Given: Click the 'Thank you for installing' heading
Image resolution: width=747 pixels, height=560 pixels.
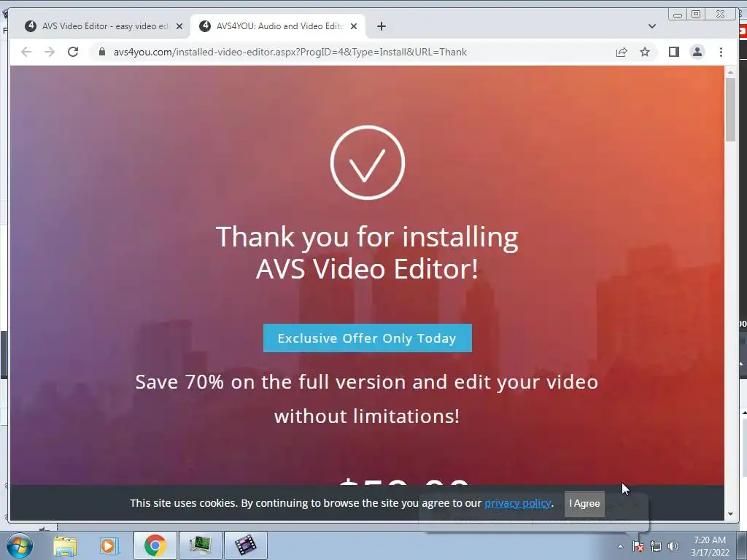Looking at the screenshot, I should 367,252.
